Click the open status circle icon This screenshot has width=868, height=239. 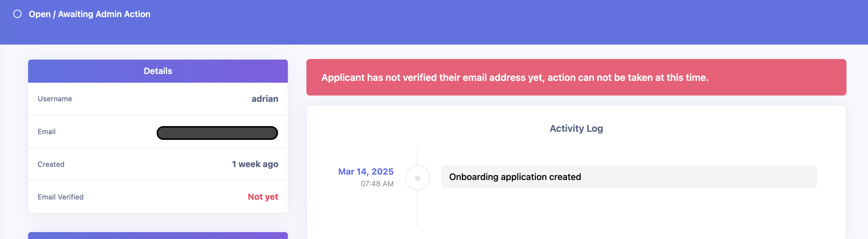click(x=18, y=14)
